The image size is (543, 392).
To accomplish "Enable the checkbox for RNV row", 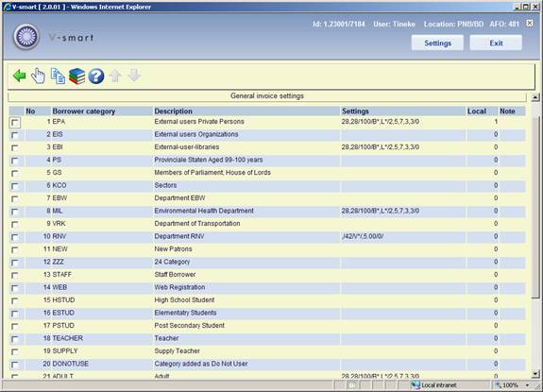I will click(15, 237).
